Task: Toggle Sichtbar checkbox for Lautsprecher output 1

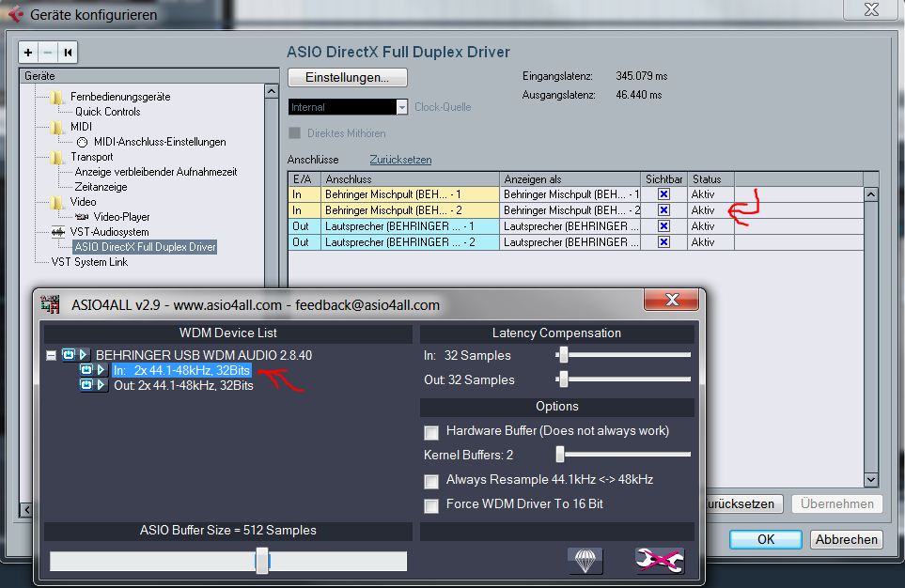Action: point(663,226)
